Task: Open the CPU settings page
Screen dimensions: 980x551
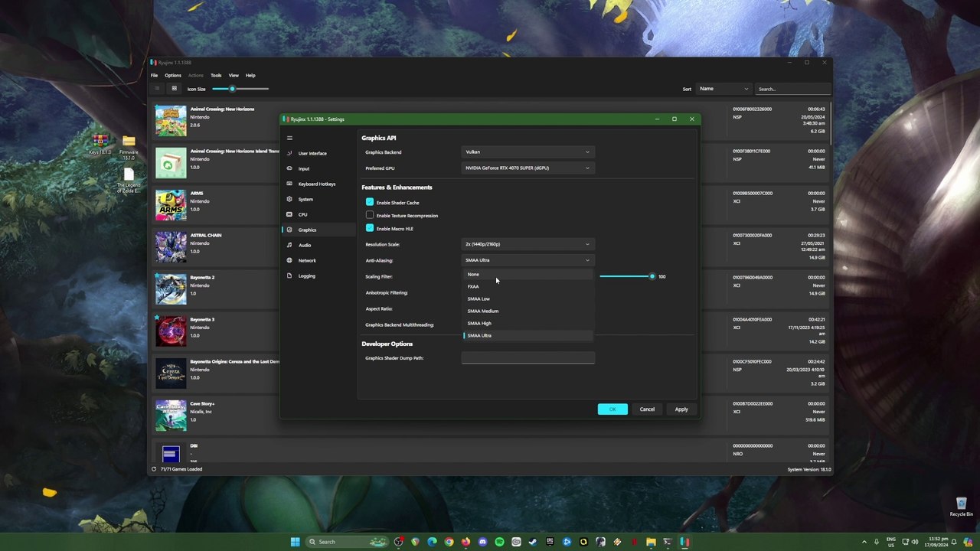Action: pyautogui.click(x=318, y=214)
